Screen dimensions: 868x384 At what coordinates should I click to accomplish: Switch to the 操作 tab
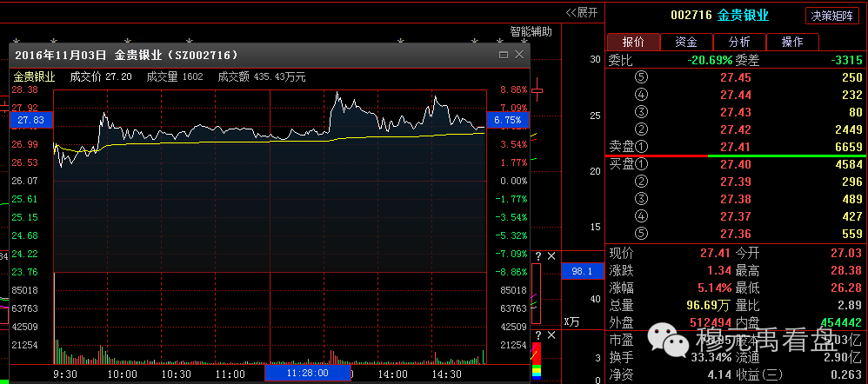[x=792, y=42]
